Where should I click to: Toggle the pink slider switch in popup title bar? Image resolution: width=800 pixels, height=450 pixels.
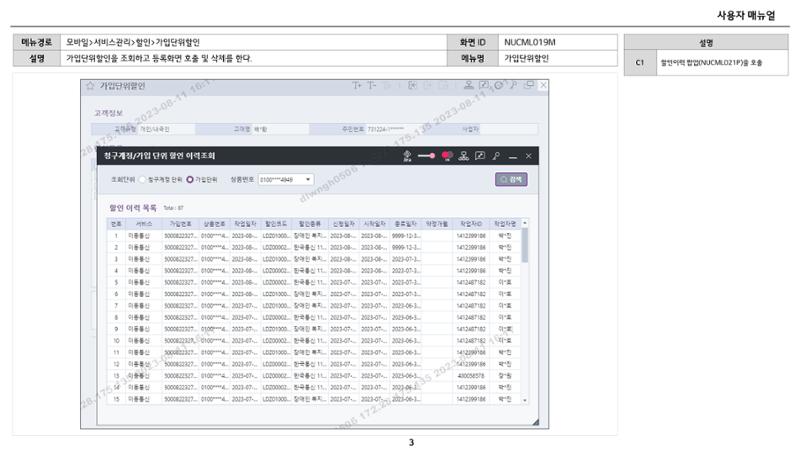(x=426, y=156)
